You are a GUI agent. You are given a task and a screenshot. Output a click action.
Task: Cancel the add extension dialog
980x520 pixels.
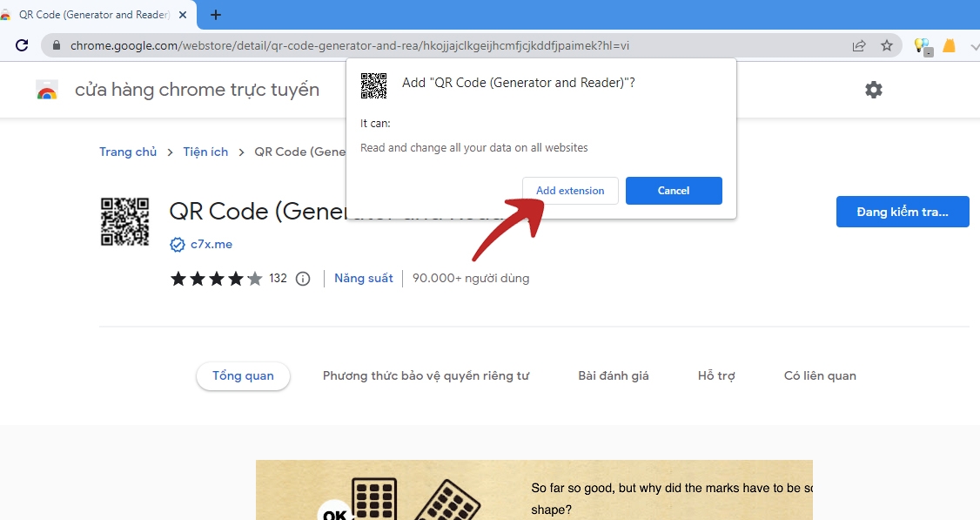(x=674, y=190)
